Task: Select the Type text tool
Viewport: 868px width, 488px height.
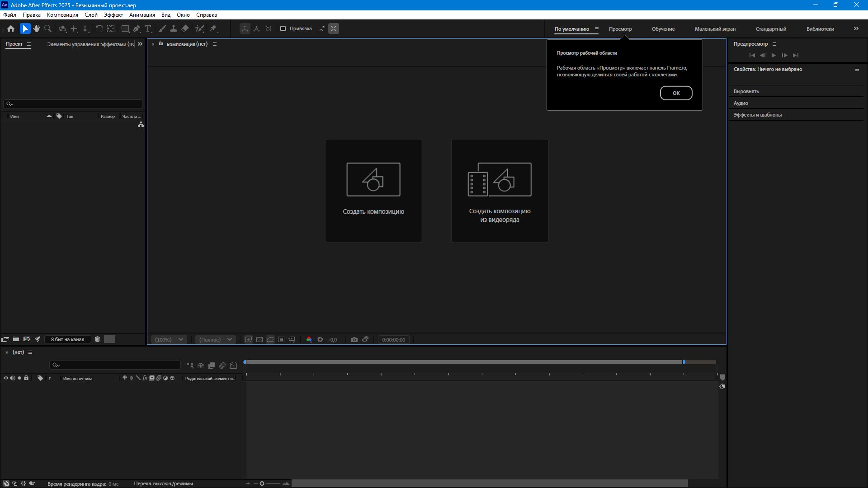Action: pos(148,28)
